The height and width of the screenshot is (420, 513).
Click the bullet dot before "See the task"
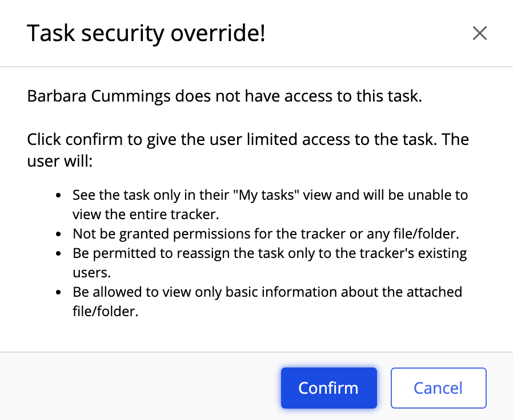[58, 195]
